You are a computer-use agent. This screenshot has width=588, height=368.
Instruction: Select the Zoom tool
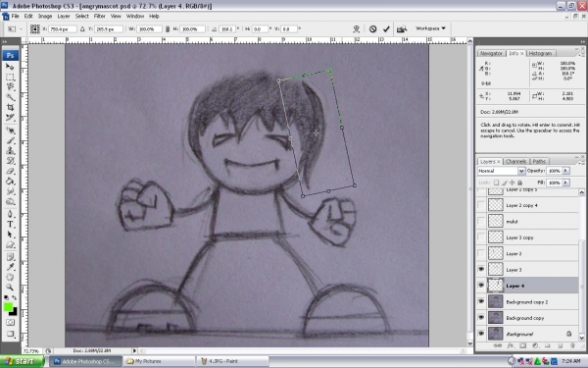[x=10, y=288]
